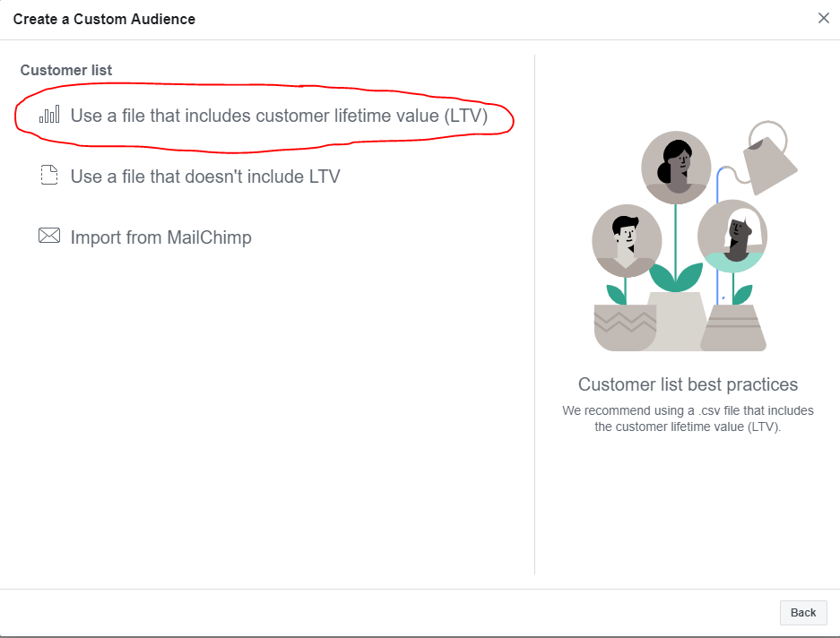The height and width of the screenshot is (638, 840).
Task: Click the zigzag-patterned plant pot
Action: (x=625, y=327)
